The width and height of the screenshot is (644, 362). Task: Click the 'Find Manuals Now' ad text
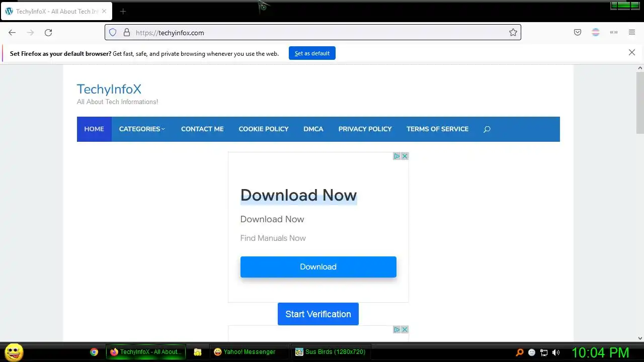273,238
